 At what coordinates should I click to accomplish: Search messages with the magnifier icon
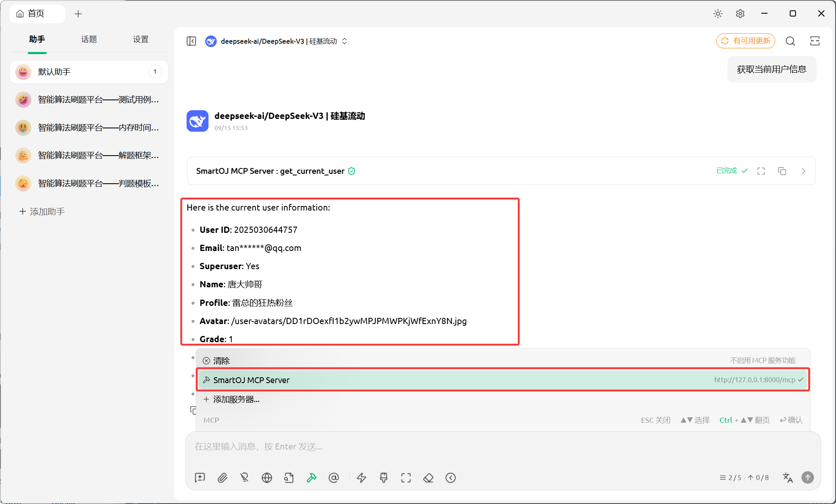(790, 41)
